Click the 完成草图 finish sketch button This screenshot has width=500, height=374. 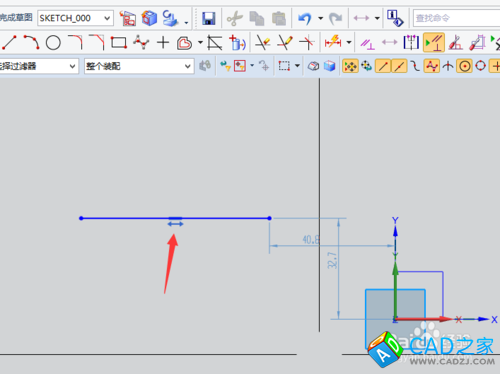[16, 17]
